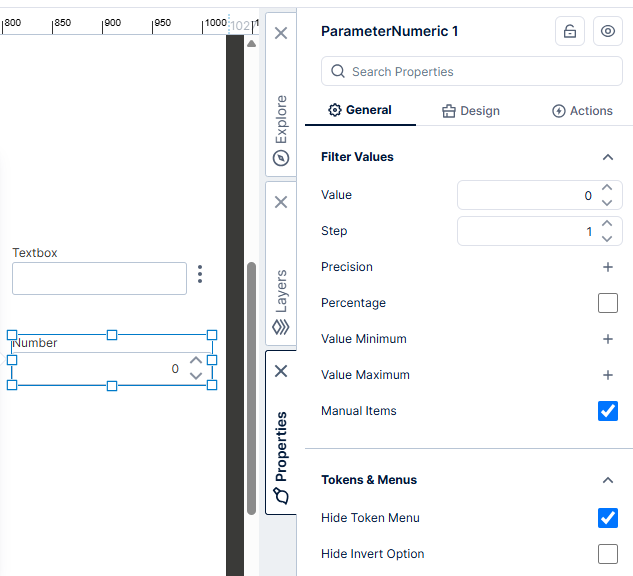Add a Value Minimum with plus icon
The width and height of the screenshot is (633, 576).
(608, 339)
